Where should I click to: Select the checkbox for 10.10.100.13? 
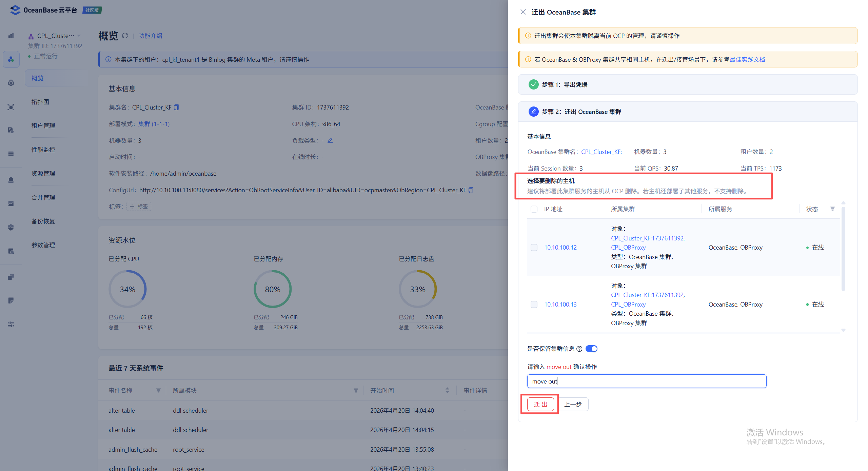tap(534, 305)
